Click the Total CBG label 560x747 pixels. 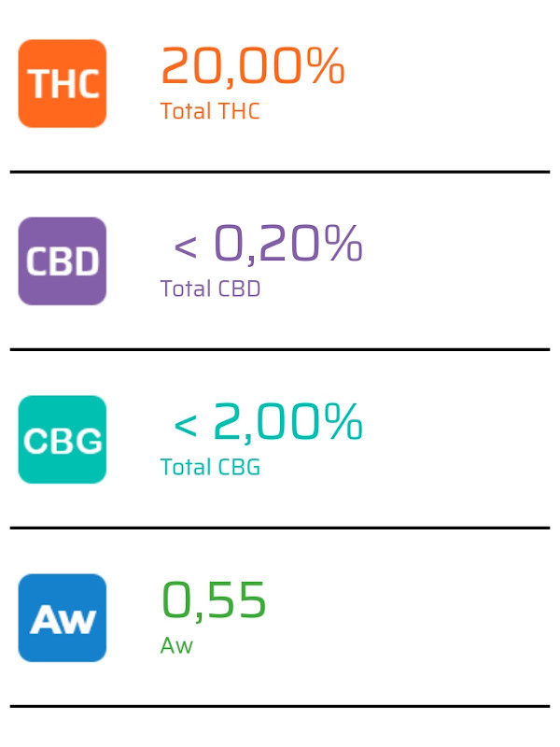pos(210,467)
